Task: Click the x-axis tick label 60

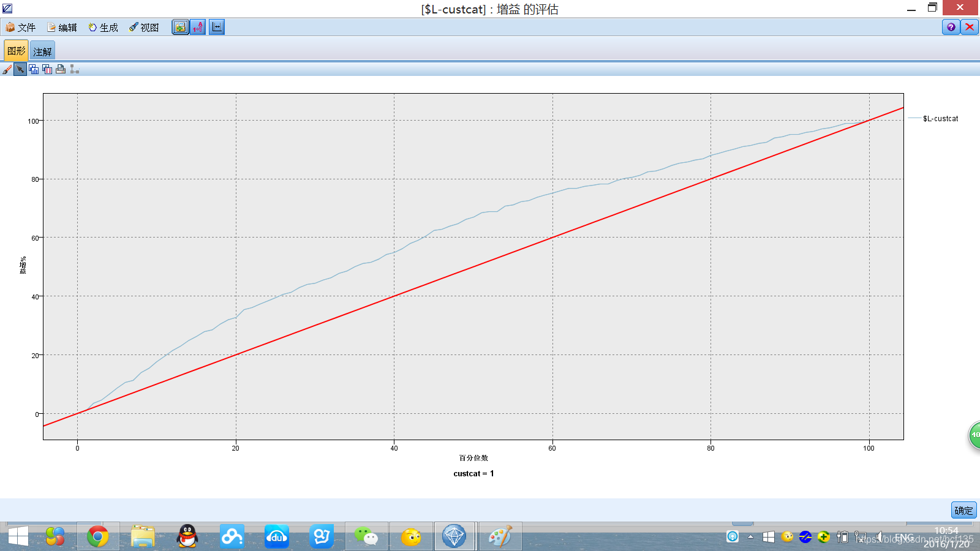Action: click(552, 448)
